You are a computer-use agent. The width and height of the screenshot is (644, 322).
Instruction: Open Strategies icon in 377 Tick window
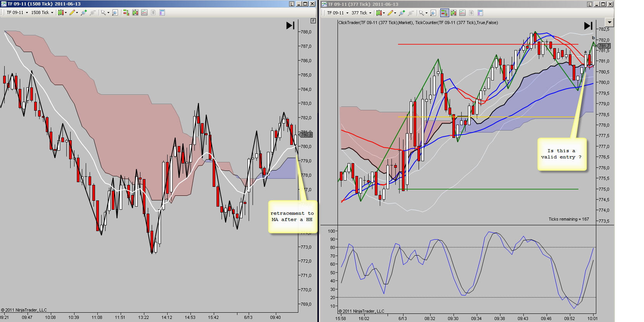[x=471, y=13]
